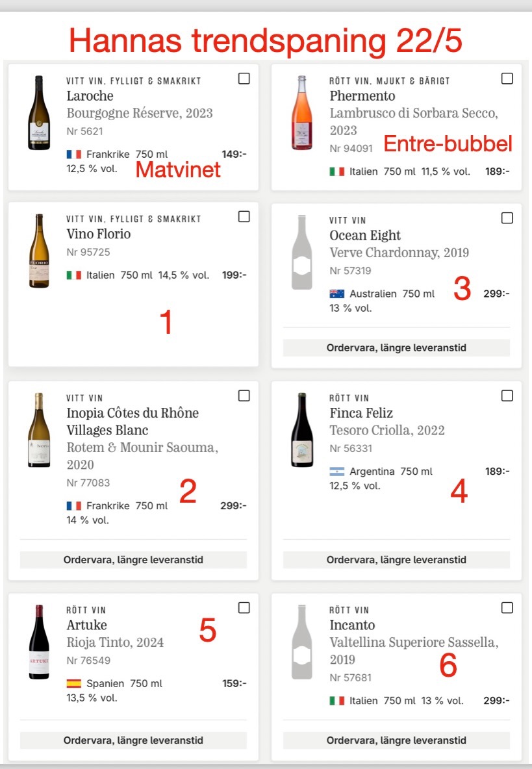Image resolution: width=532 pixels, height=769 pixels.
Task: Open the Finca Feliz product title link
Action: [x=361, y=413]
